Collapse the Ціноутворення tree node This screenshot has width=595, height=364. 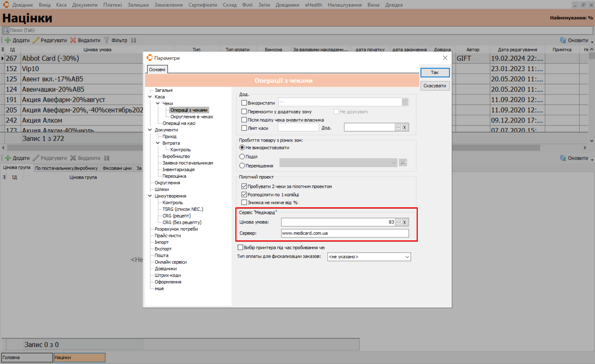click(x=150, y=196)
